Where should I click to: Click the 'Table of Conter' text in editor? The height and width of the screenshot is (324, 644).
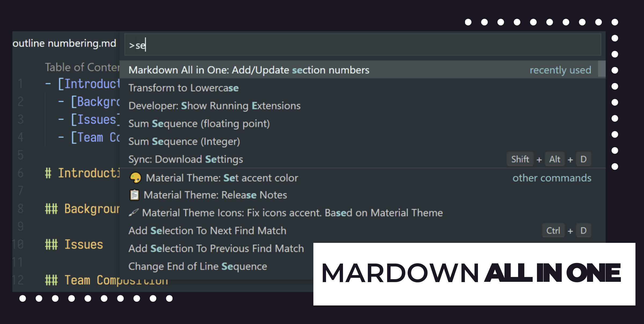click(82, 67)
